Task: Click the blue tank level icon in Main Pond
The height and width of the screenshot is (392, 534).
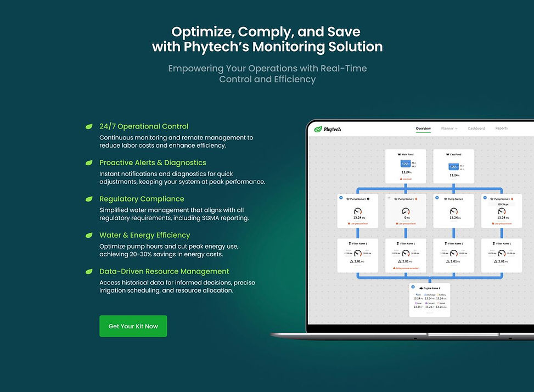Action: tap(405, 164)
